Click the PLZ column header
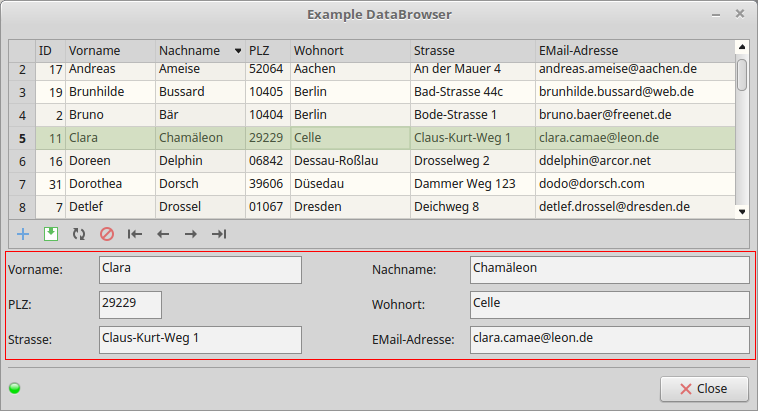The width and height of the screenshot is (758, 411). [267, 50]
